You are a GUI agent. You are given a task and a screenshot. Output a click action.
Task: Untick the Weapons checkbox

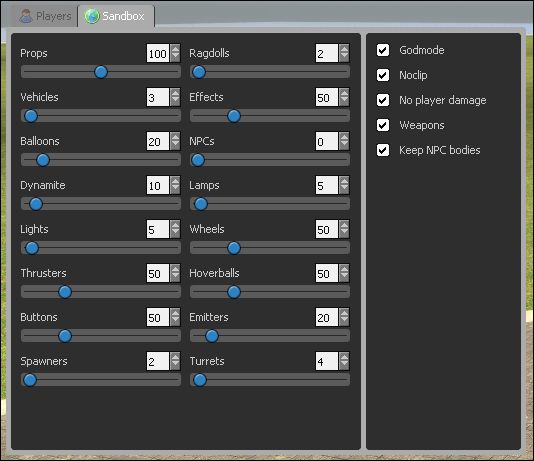pyautogui.click(x=383, y=125)
